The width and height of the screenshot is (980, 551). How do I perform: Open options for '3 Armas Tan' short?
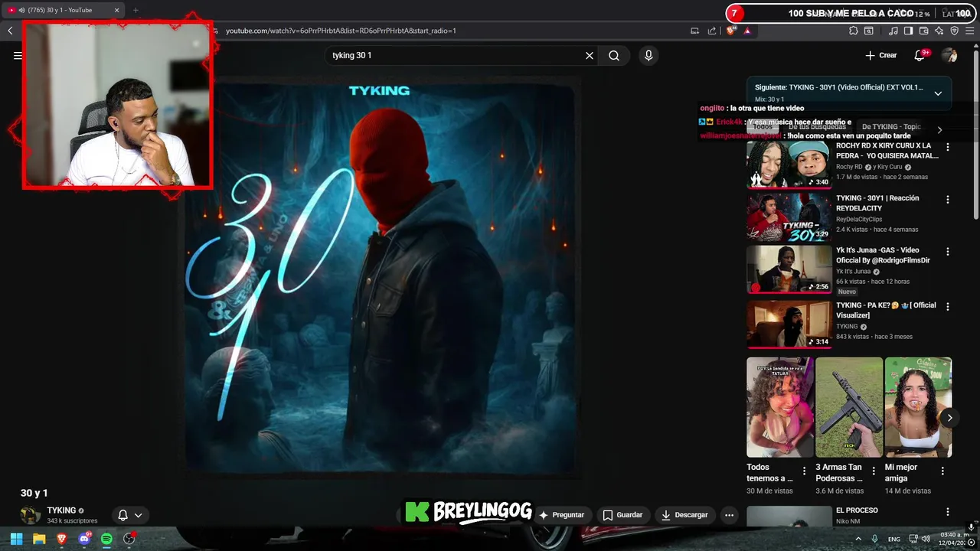tap(873, 471)
